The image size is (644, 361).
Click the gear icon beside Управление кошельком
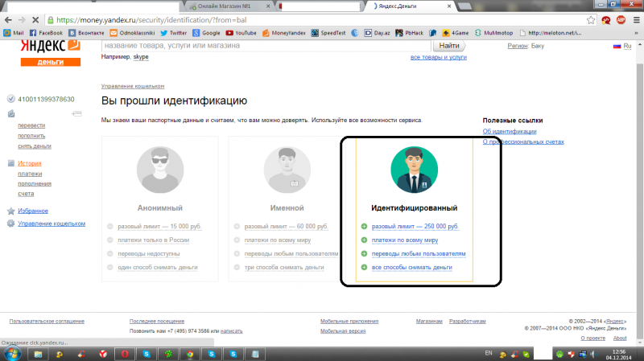coord(11,224)
